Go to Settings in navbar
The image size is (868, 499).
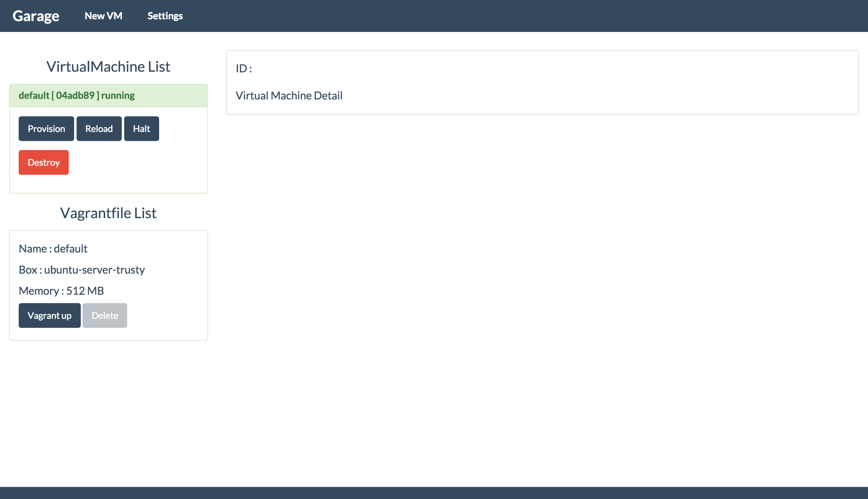[x=165, y=16]
